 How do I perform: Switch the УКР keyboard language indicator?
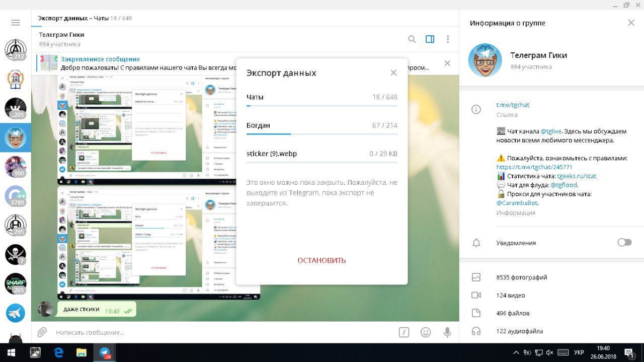tap(579, 352)
